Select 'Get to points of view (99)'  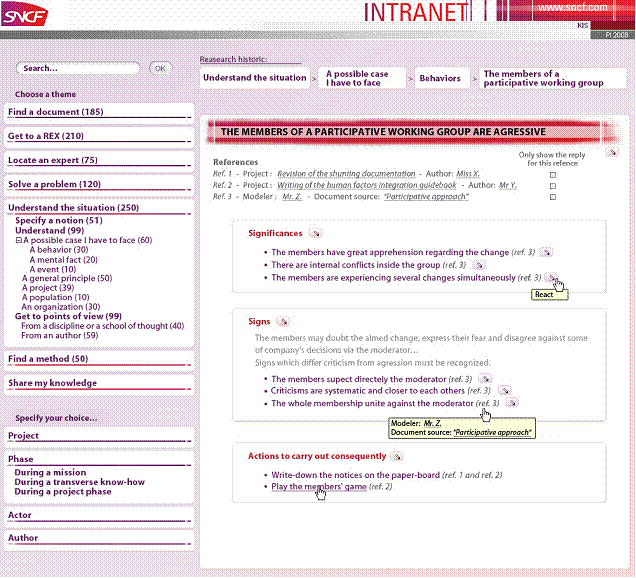(x=68, y=316)
